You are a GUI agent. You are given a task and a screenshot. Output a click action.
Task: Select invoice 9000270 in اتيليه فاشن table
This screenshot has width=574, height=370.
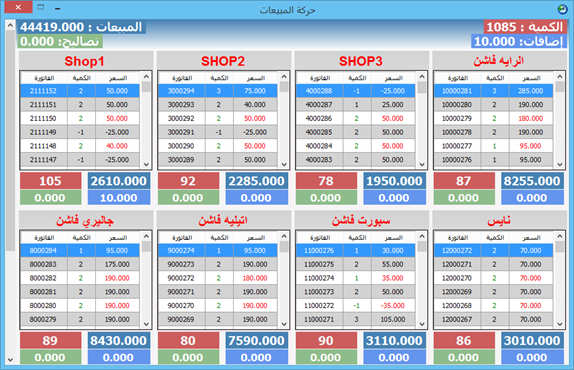(x=218, y=305)
